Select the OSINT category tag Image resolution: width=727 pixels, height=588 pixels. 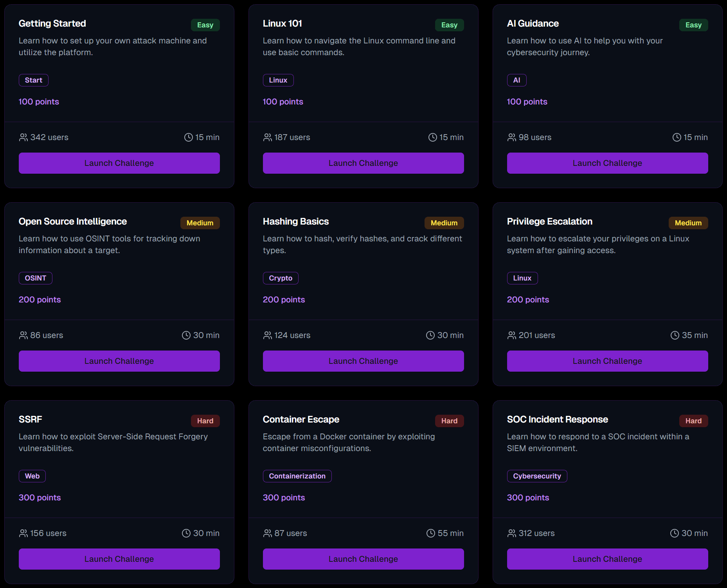(35, 278)
